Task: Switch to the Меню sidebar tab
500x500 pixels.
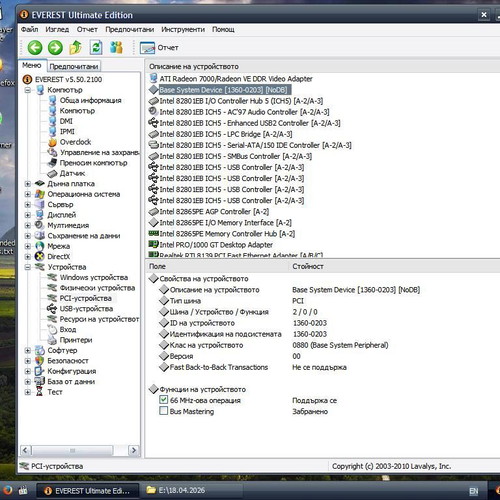Action: (x=32, y=65)
